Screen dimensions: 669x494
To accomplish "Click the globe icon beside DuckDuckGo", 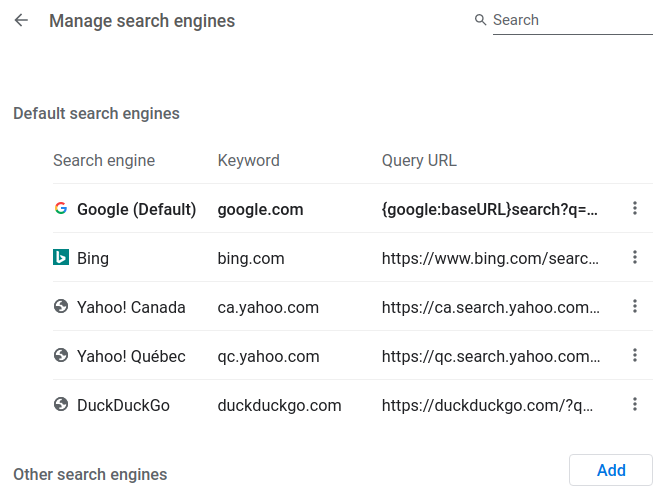I will click(x=61, y=404).
